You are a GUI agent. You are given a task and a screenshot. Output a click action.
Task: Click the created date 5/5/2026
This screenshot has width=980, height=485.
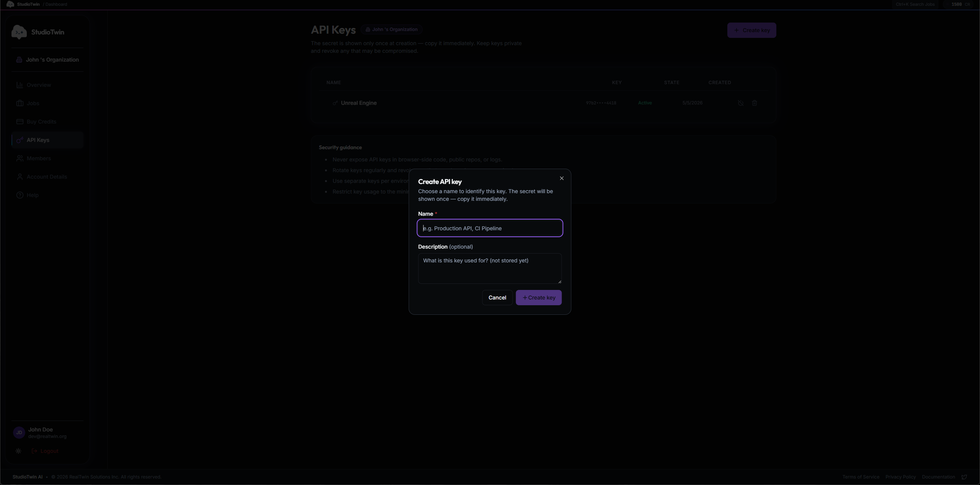coord(692,103)
